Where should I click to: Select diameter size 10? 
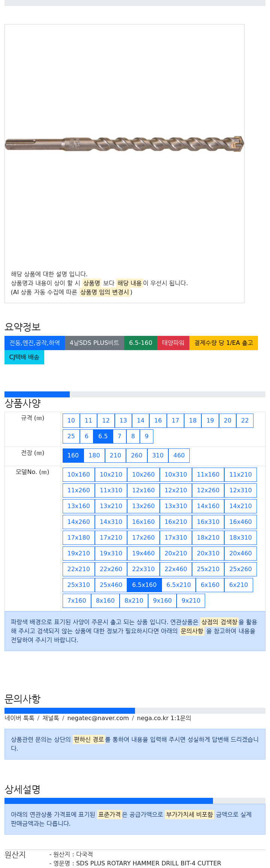pos(71,421)
